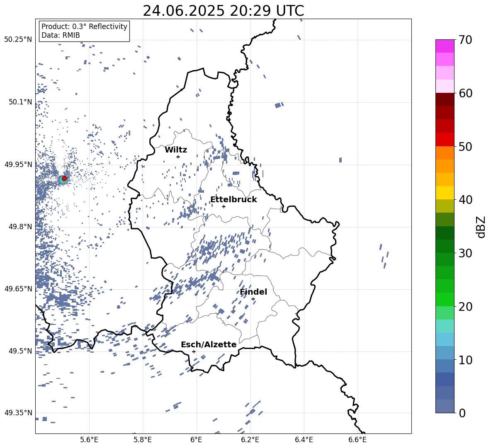
Task: Click the 6.2°E longitude label
Action: pyautogui.click(x=250, y=440)
